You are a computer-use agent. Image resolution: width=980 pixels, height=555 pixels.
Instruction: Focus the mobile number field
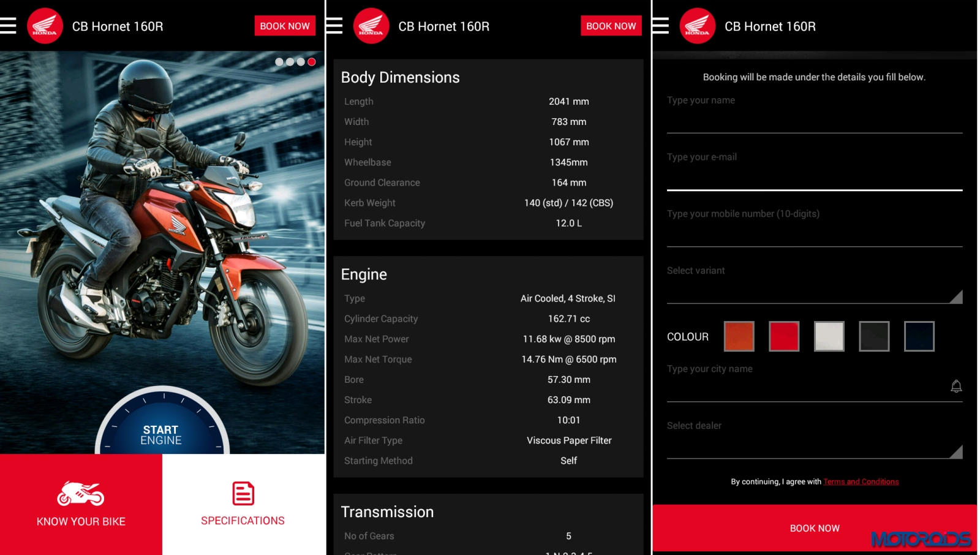point(815,227)
